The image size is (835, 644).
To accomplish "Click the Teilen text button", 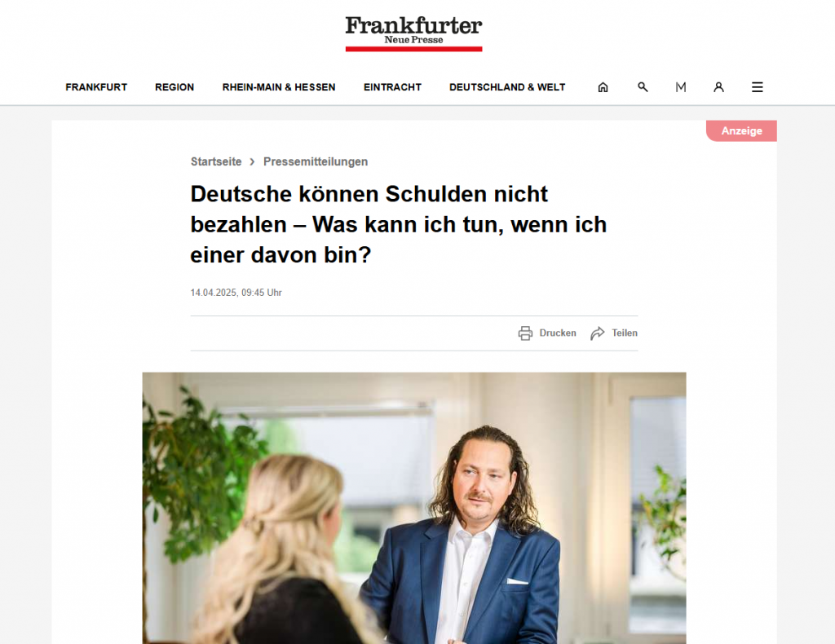I will coord(625,333).
